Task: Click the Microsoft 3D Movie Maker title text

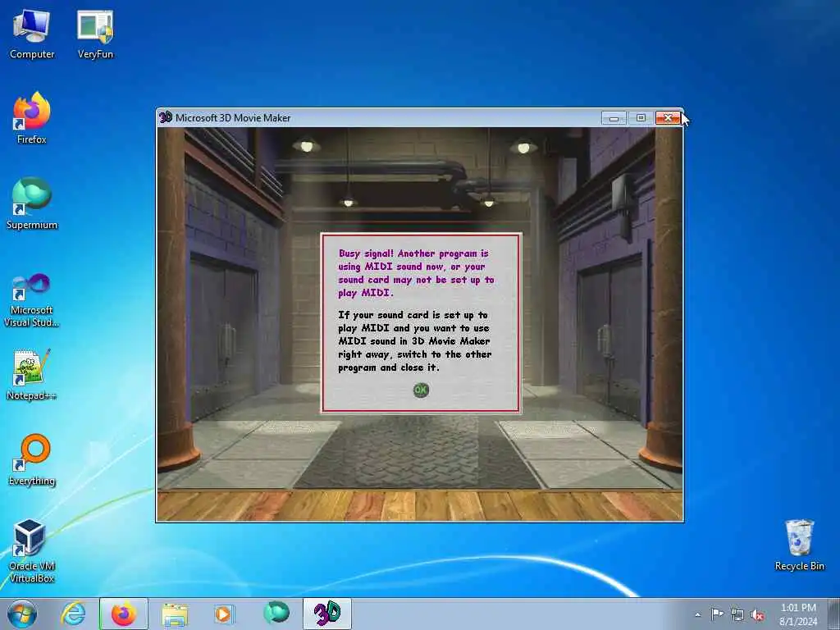Action: (x=233, y=118)
